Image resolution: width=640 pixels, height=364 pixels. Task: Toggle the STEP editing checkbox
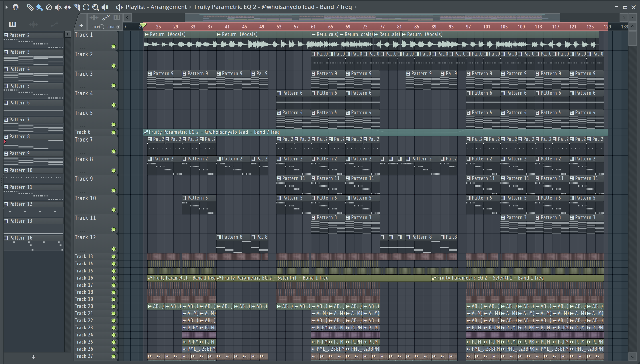pos(102,27)
